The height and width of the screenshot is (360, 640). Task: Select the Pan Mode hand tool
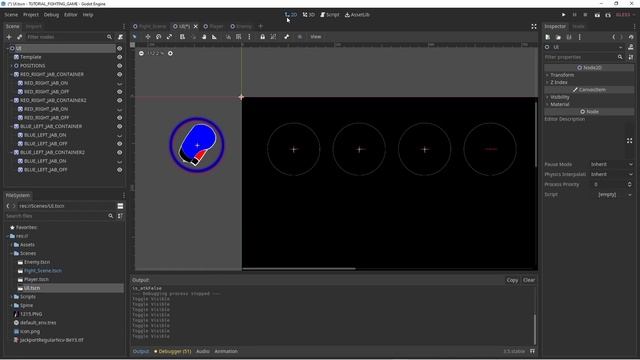pyautogui.click(x=204, y=37)
